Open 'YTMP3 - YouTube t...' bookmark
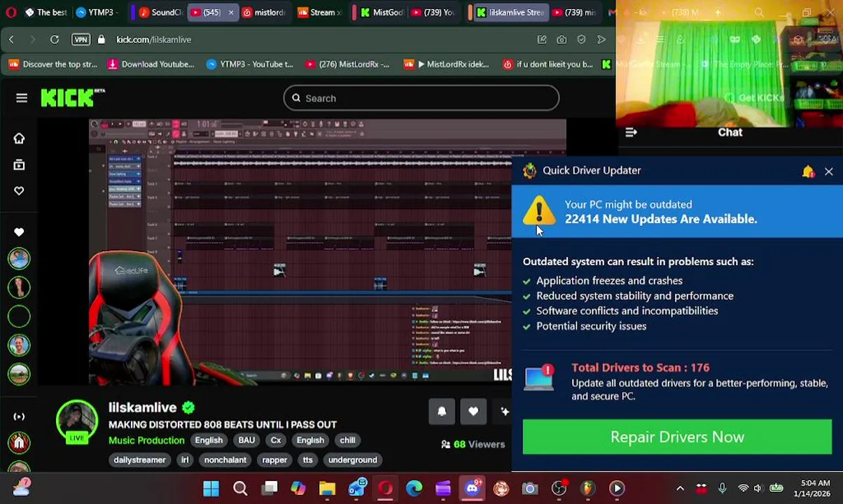Image resolution: width=843 pixels, height=504 pixels. point(250,64)
